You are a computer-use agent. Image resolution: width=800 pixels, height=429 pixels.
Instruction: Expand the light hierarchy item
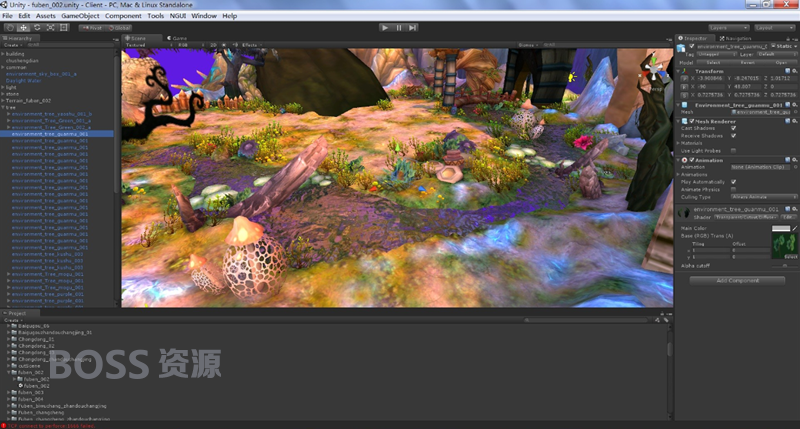(3, 87)
